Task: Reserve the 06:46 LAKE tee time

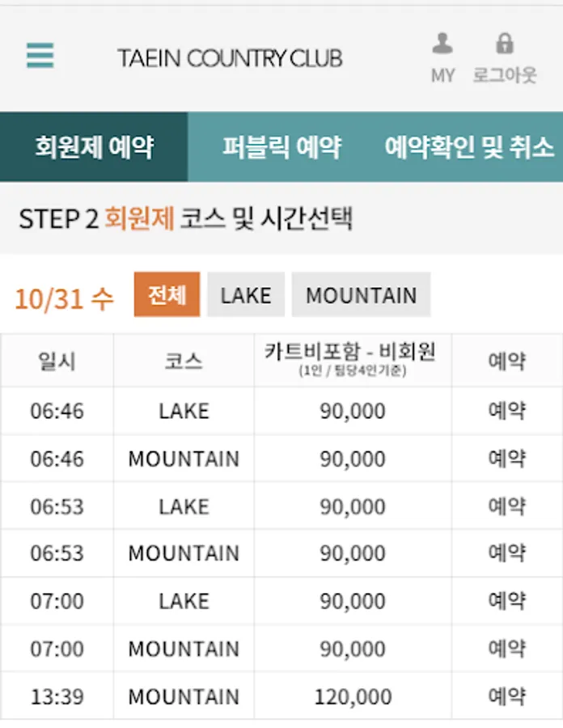Action: click(507, 411)
